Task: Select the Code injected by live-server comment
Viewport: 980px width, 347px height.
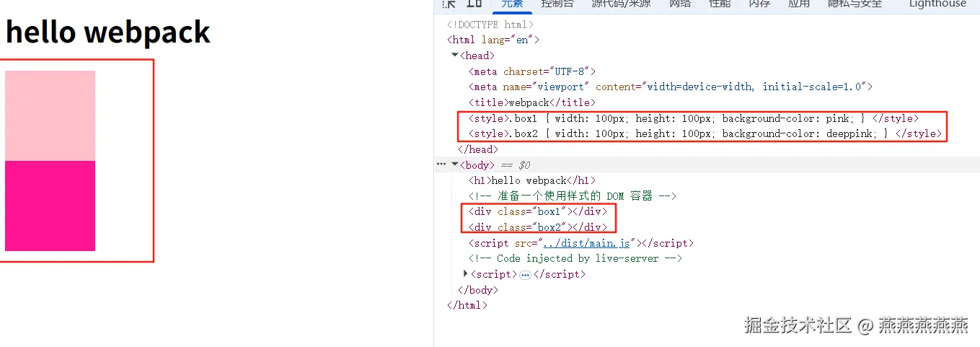Action: pyautogui.click(x=575, y=258)
